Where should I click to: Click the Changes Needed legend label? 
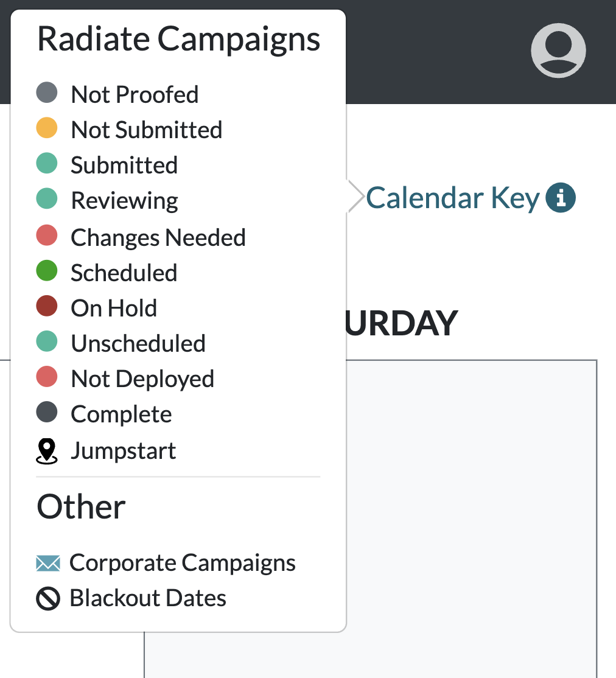click(158, 238)
